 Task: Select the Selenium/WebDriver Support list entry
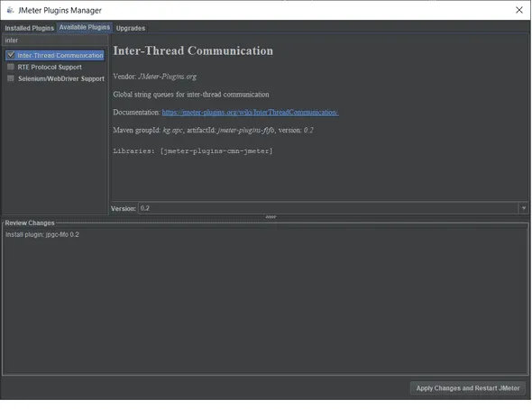point(61,78)
